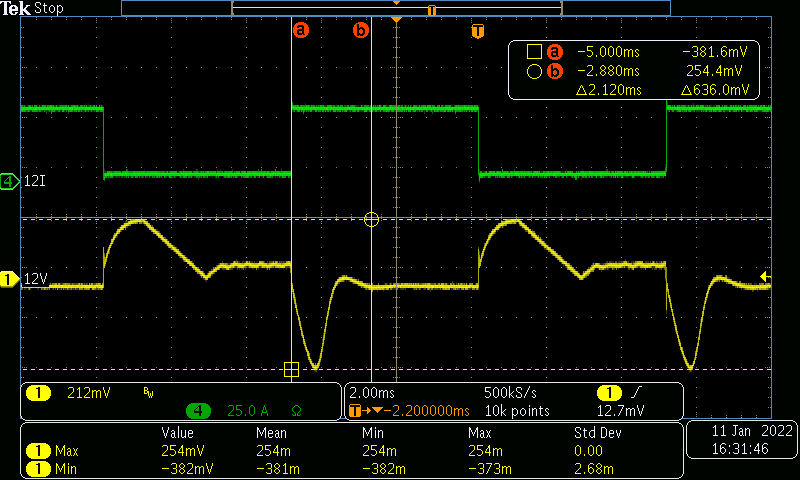Click the 2.00ms timebase readout
The image size is (800, 480).
click(x=370, y=393)
